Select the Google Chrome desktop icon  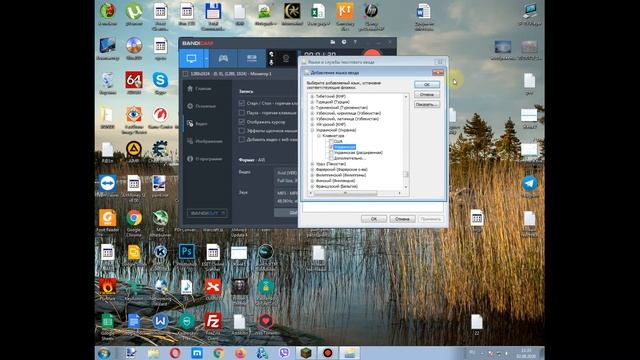pyautogui.click(x=134, y=222)
